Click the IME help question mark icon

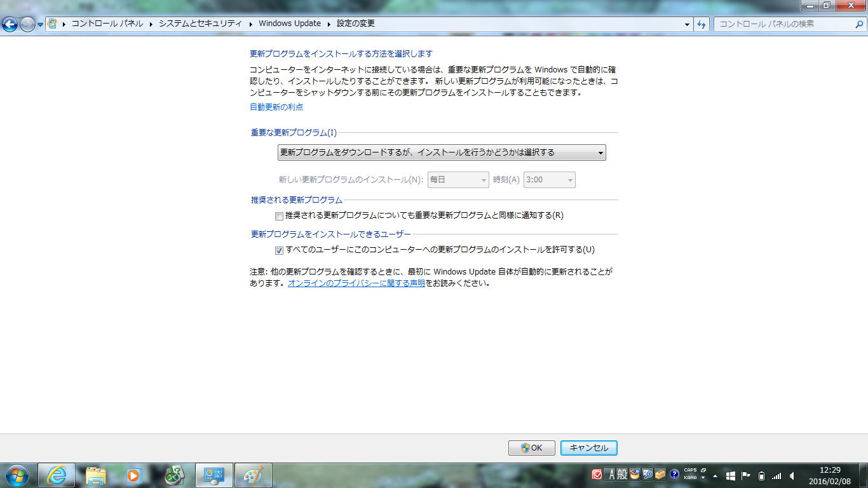click(675, 475)
